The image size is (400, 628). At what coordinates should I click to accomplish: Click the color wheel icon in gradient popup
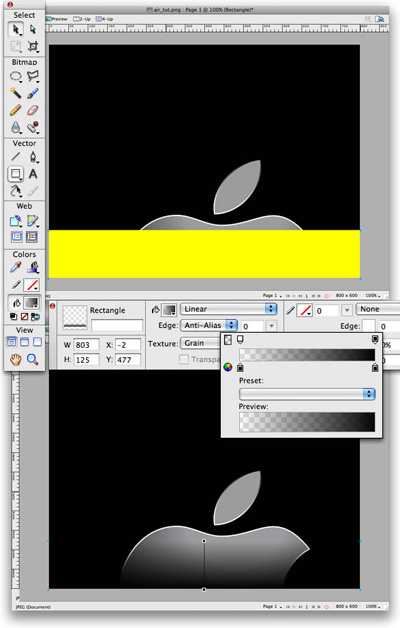click(x=228, y=367)
